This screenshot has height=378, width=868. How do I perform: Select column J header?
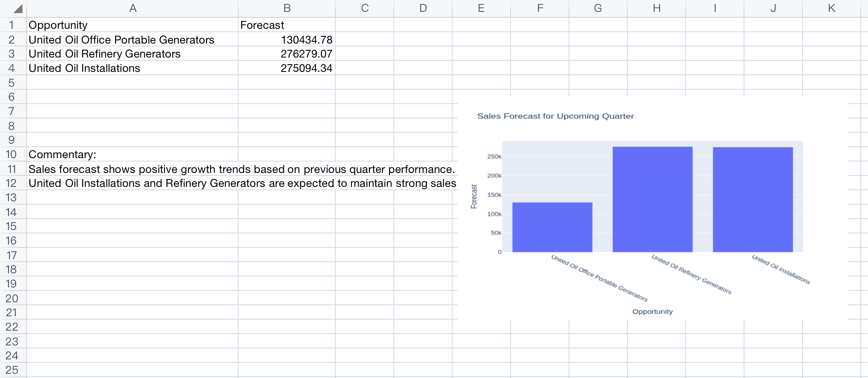pos(773,8)
